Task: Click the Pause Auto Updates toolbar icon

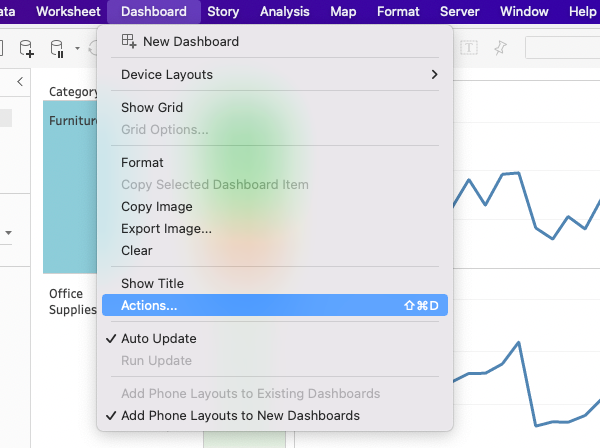Action: coord(57,48)
